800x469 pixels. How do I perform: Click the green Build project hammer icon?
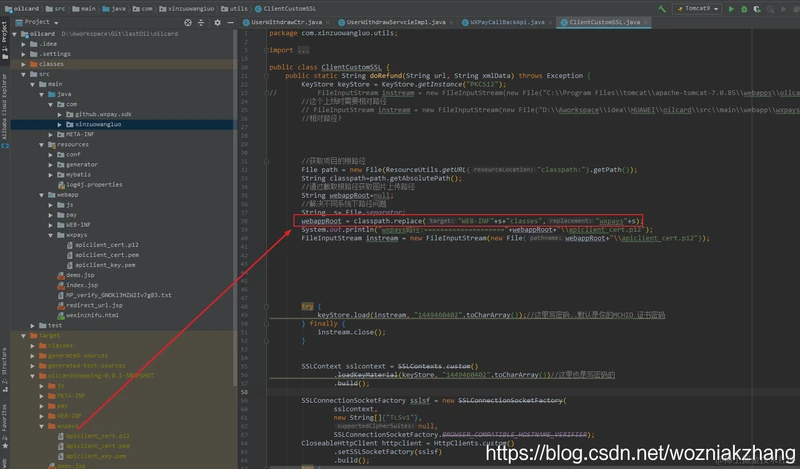(662, 9)
